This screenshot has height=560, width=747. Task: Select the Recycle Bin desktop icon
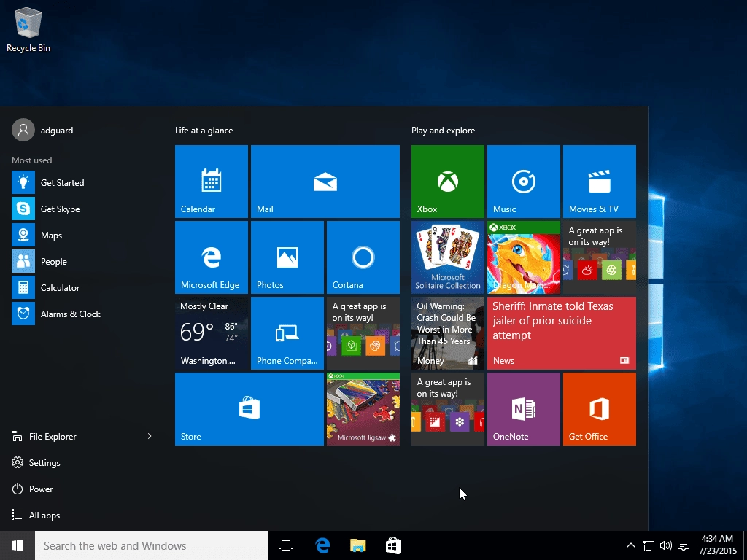click(28, 29)
